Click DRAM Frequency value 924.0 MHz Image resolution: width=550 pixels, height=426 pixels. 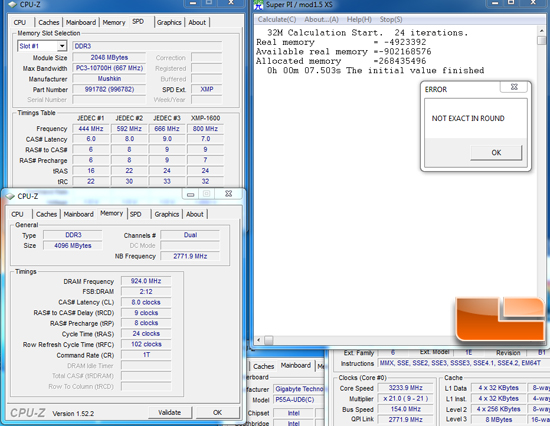146,281
